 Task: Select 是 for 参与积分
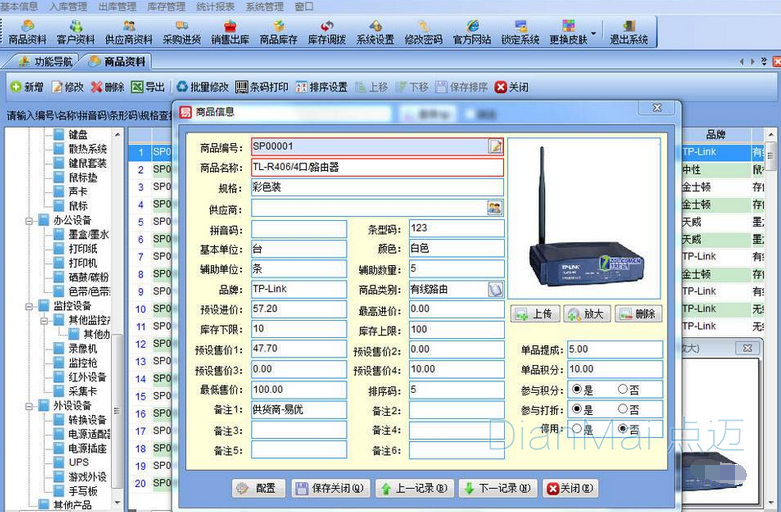tap(577, 389)
